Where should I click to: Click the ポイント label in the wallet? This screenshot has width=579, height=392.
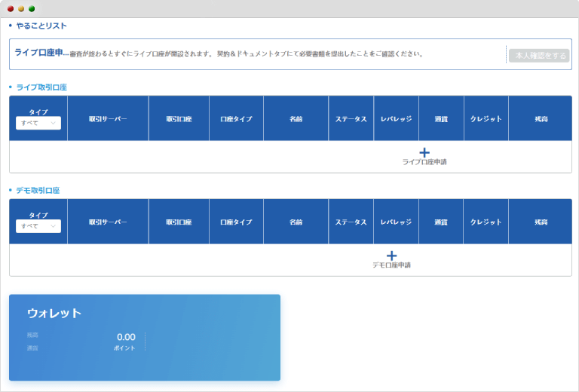point(124,348)
